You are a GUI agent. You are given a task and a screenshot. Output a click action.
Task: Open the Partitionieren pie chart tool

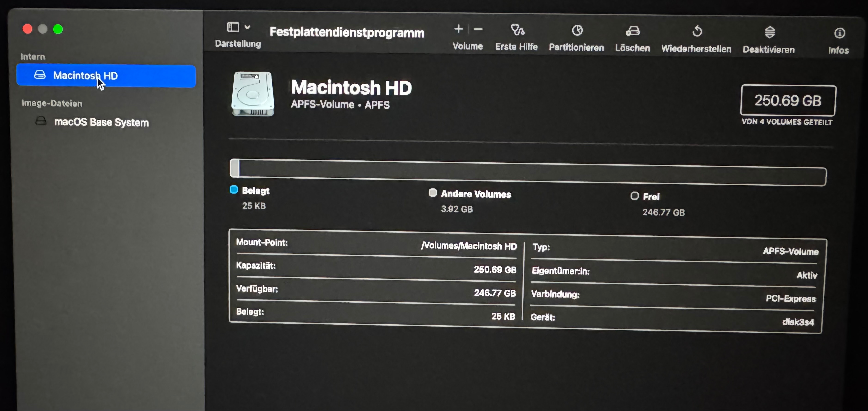(577, 31)
